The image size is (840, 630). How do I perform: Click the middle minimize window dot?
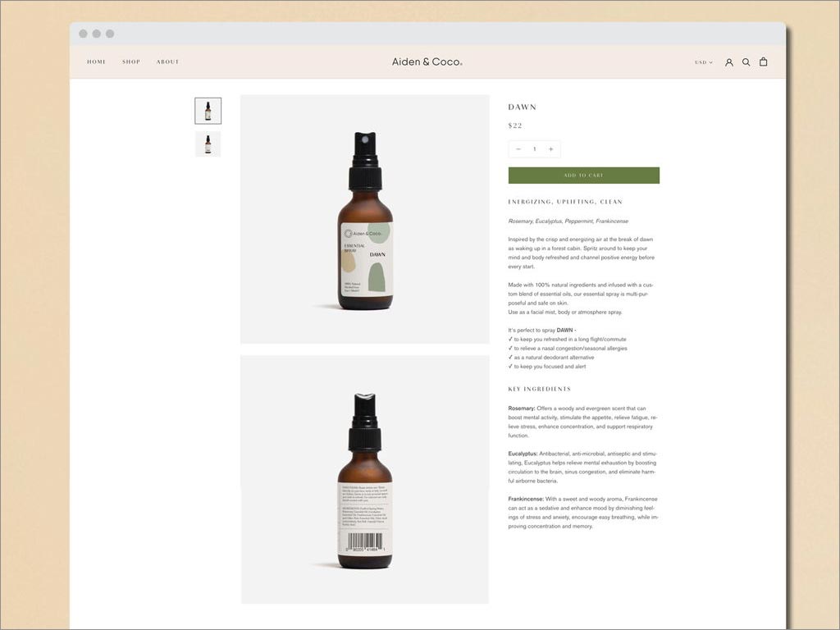coord(96,34)
